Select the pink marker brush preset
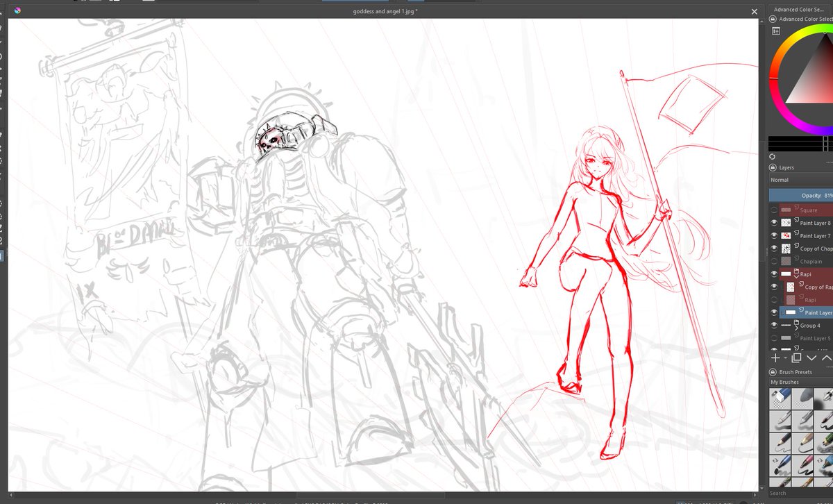The height and width of the screenshot is (504, 833). pyautogui.click(x=803, y=464)
